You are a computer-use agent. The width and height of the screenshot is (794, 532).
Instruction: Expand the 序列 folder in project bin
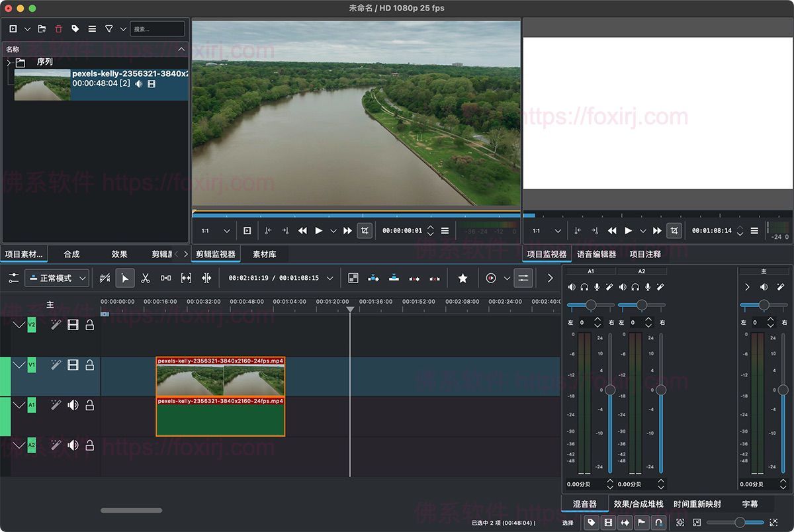[9, 62]
